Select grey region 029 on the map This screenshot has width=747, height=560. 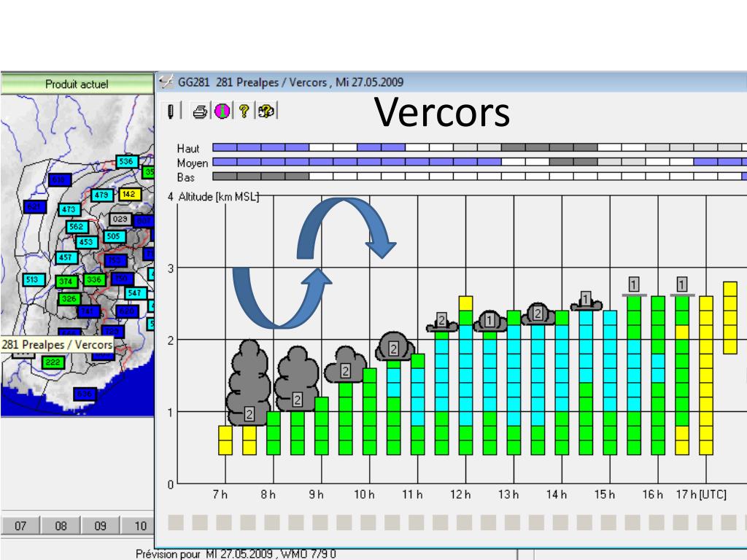[x=120, y=219]
